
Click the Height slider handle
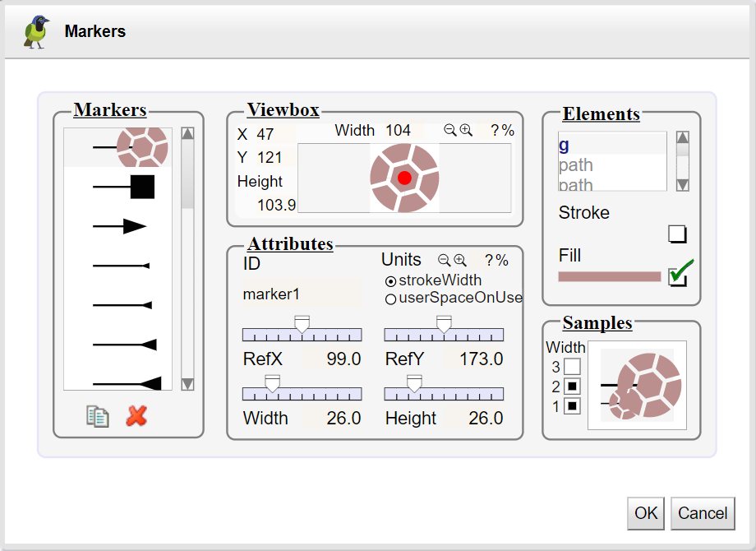coord(414,383)
